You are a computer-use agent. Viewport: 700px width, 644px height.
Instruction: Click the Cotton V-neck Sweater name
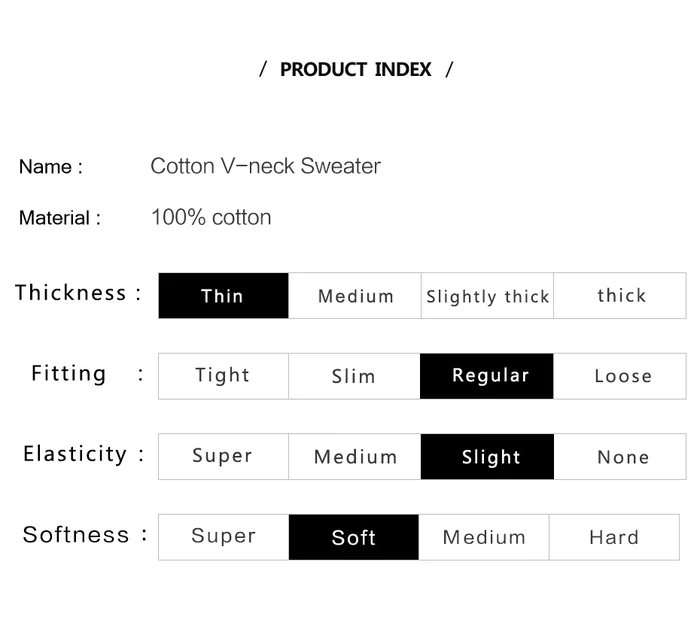[265, 166]
